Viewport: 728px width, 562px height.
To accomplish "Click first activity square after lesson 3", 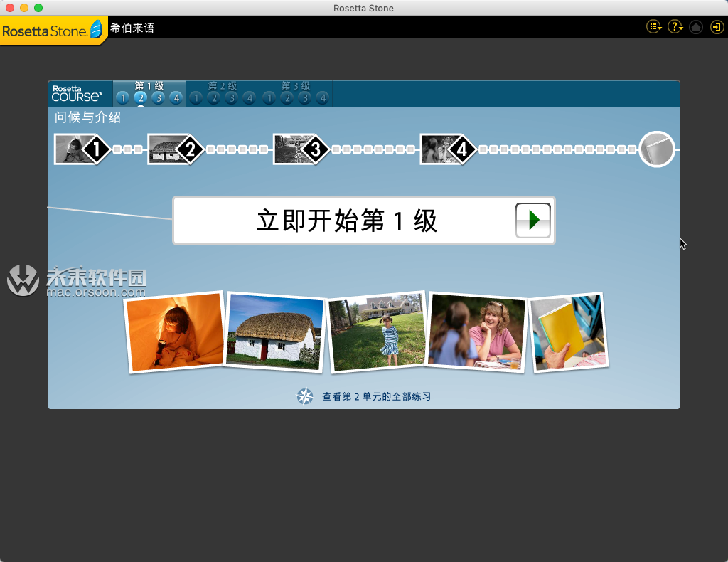I will [x=336, y=149].
